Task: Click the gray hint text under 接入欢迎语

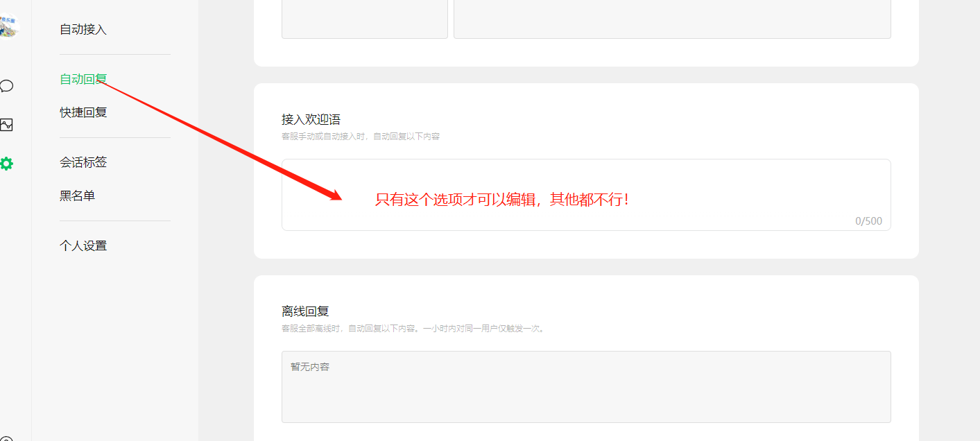Action: pyautogui.click(x=361, y=136)
